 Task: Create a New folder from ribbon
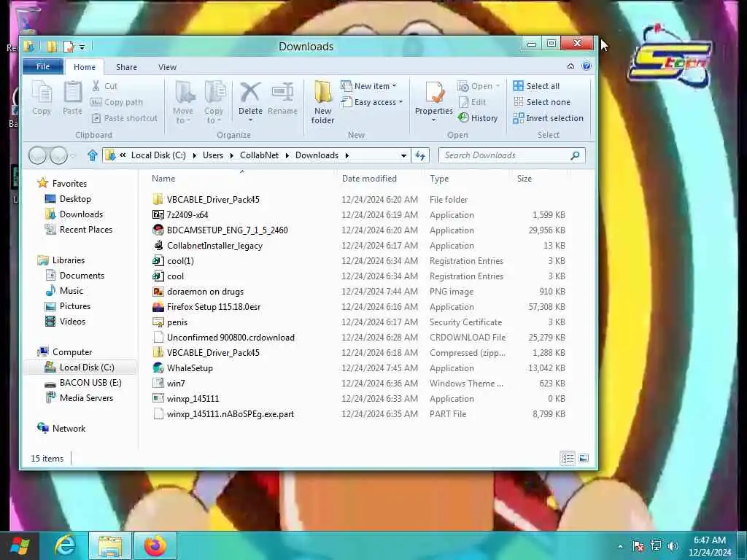coord(322,102)
